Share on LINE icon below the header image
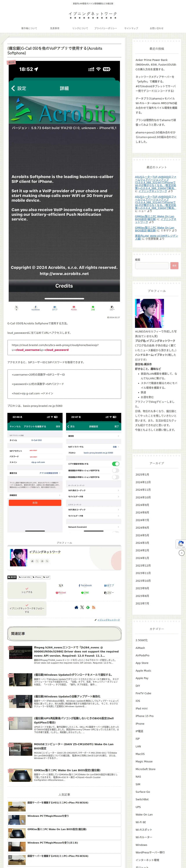The width and height of the screenshot is (186, 868). (x=93, y=308)
